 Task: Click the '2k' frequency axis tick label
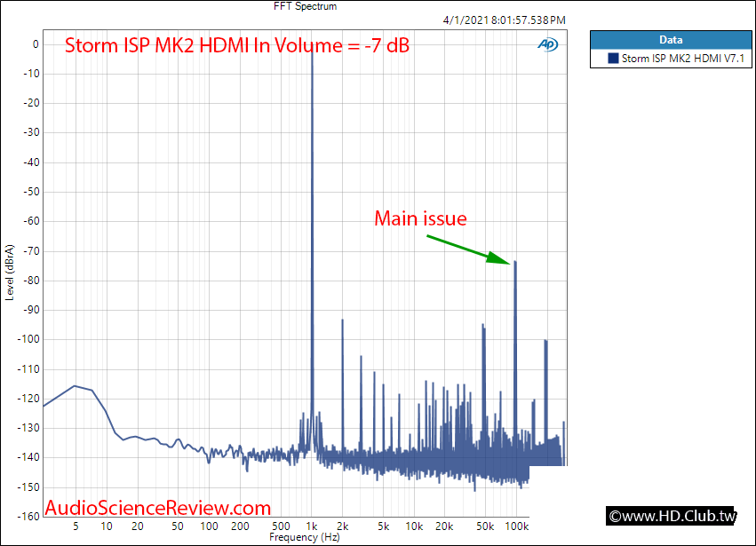[342, 526]
